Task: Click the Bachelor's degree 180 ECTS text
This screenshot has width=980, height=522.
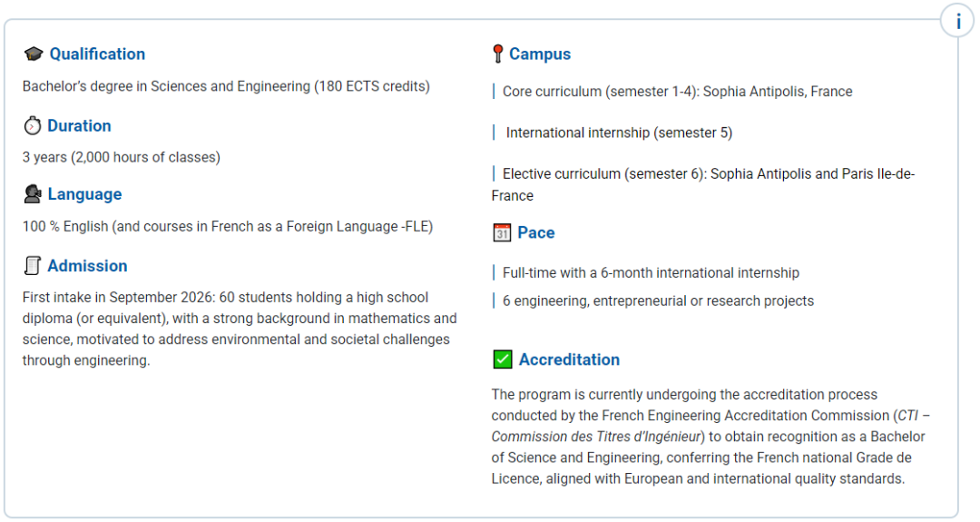Action: click(x=226, y=87)
